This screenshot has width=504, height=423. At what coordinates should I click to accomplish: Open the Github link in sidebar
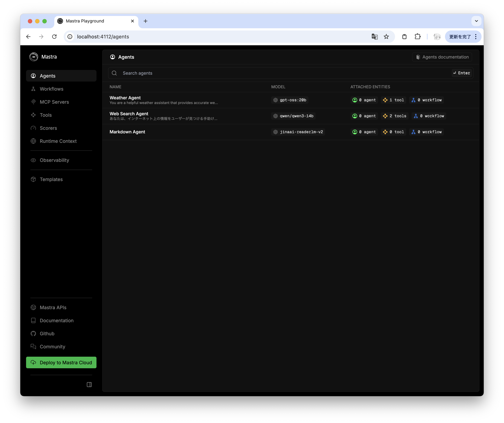[x=47, y=334]
